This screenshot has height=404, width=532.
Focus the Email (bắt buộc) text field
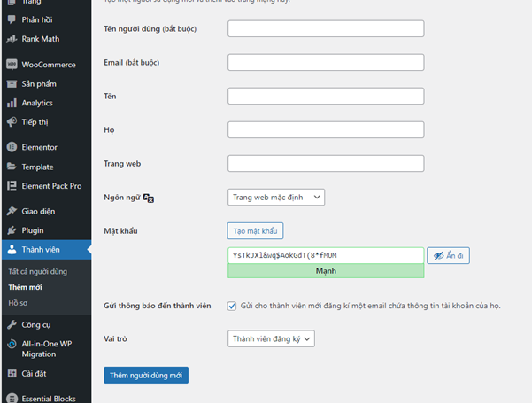coord(326,63)
